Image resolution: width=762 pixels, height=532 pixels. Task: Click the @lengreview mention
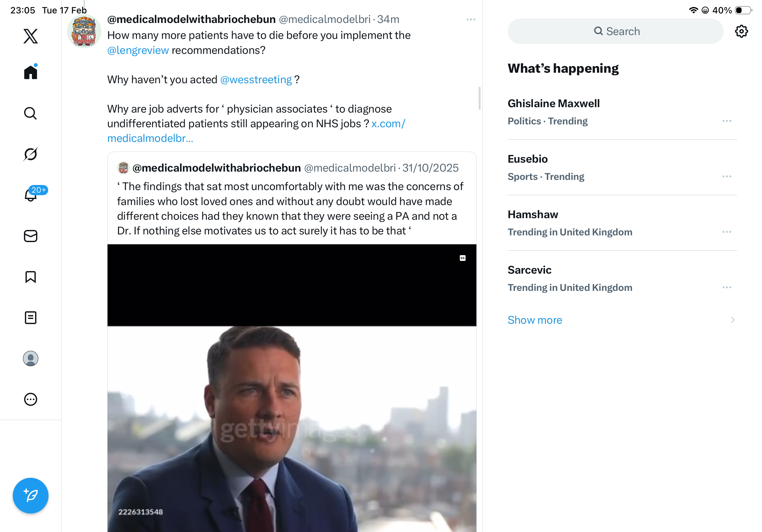click(x=138, y=50)
